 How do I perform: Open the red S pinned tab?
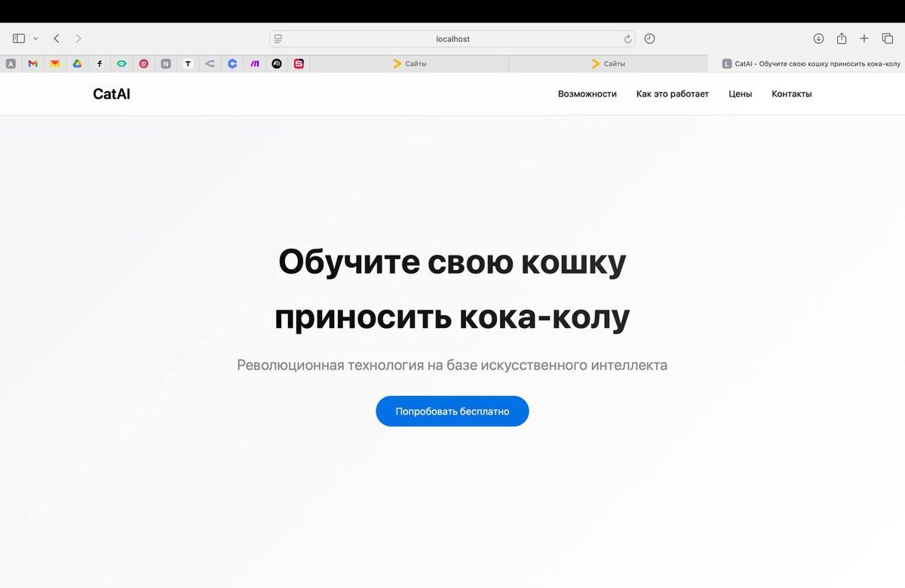[299, 64]
